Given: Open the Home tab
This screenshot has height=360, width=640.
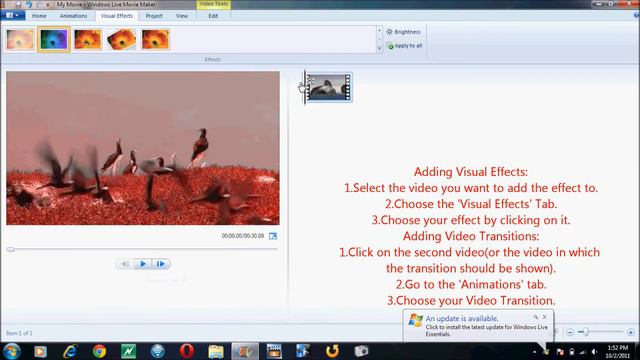Looking at the screenshot, I should click(39, 16).
